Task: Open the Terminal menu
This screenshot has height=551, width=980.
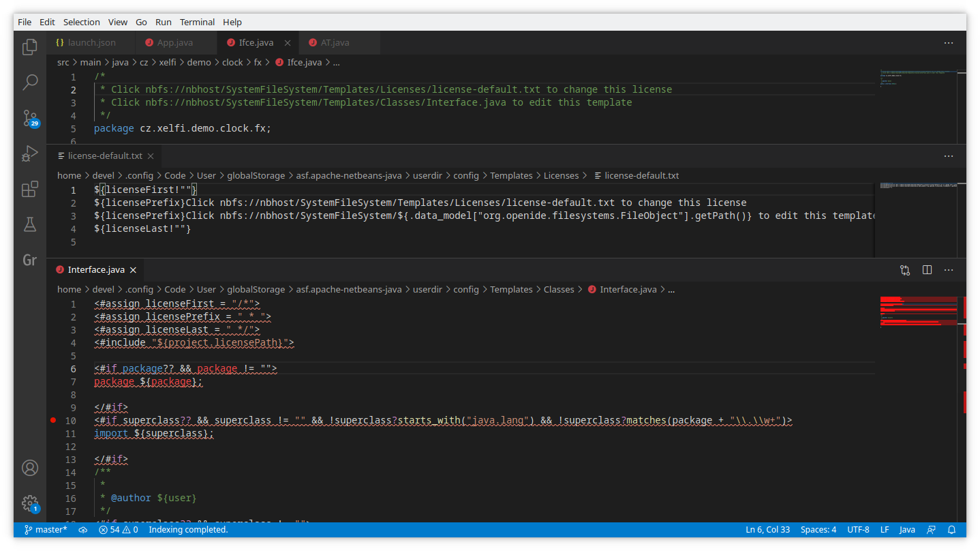Action: click(x=197, y=22)
